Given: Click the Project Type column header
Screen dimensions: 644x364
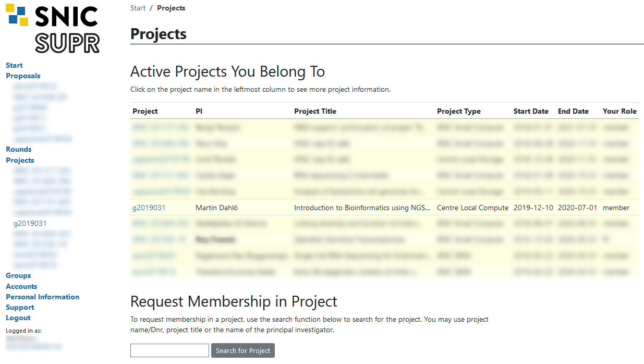Looking at the screenshot, I should click(459, 111).
